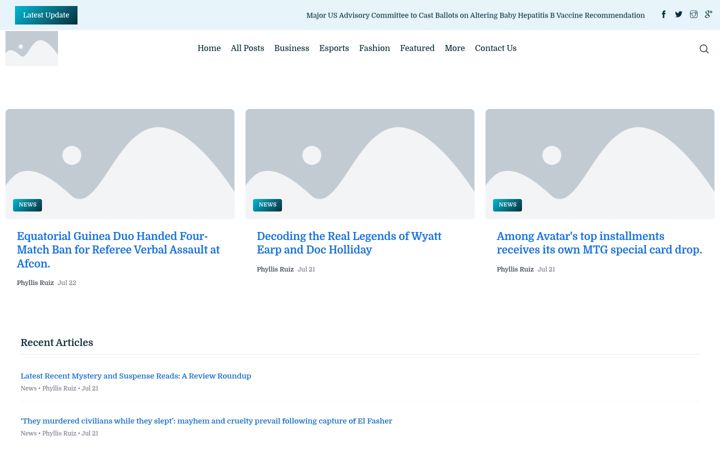Click the search magnifier icon
Viewport: 720px width, 450px height.
(704, 49)
